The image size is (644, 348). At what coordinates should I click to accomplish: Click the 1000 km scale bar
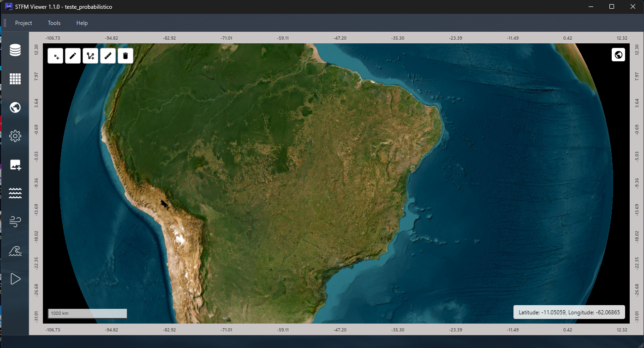click(88, 313)
